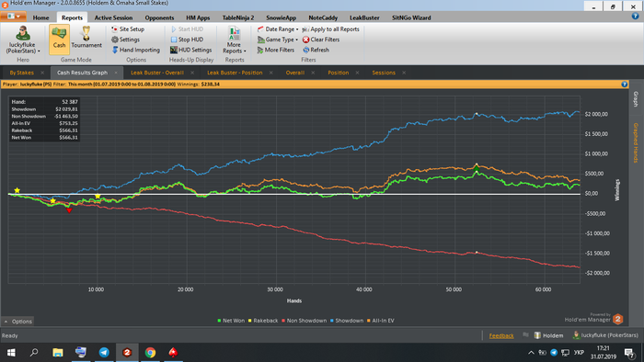644x362 pixels.
Task: Open NoteCaddy ribbon tab
Action: (323, 17)
